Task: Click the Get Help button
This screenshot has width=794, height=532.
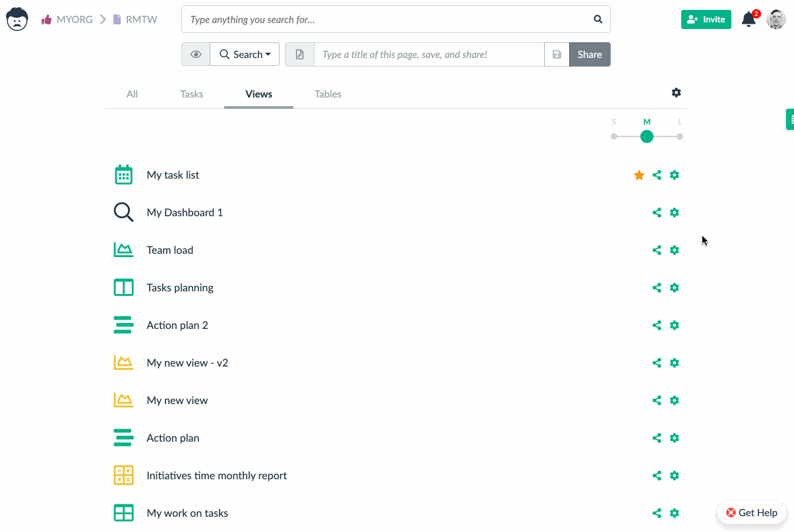Action: 751,512
